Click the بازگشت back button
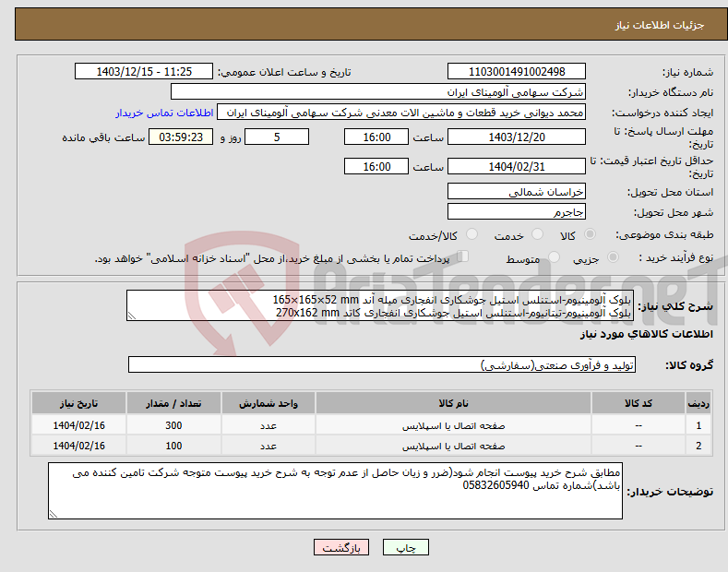The width and height of the screenshot is (728, 572). tap(341, 547)
